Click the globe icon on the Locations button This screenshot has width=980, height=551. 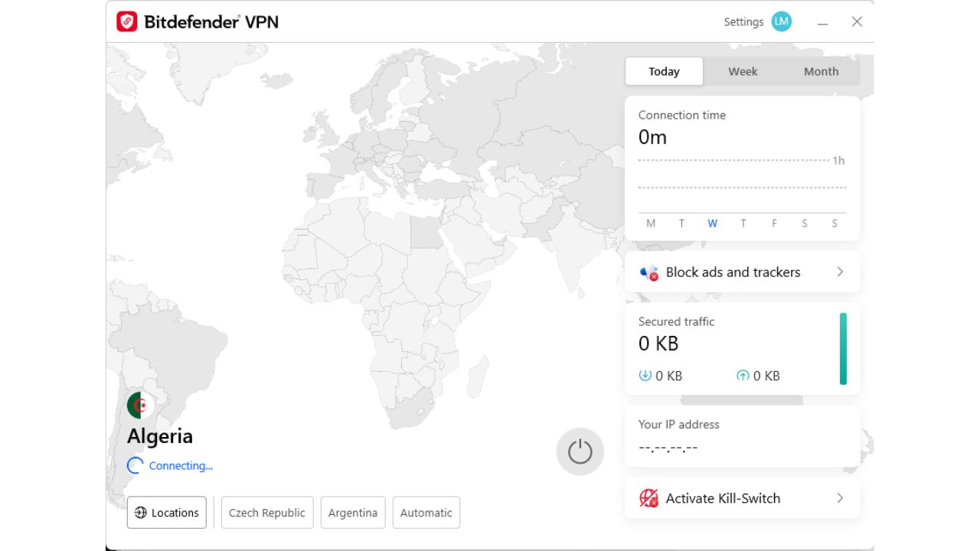[140, 513]
